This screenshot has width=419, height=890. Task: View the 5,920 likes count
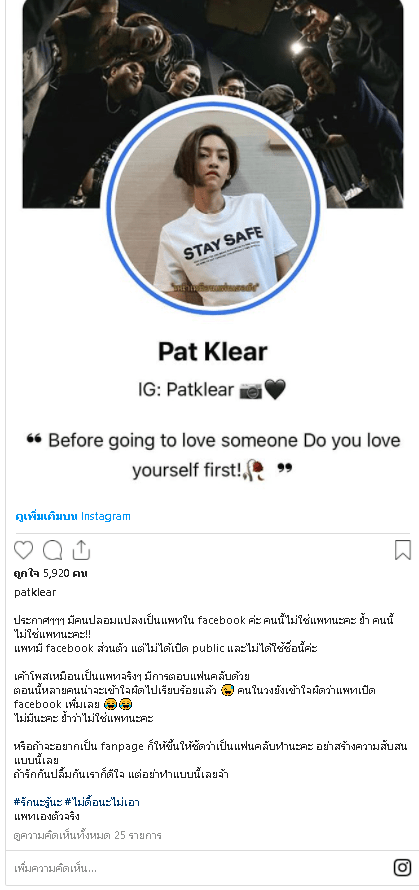click(51, 573)
